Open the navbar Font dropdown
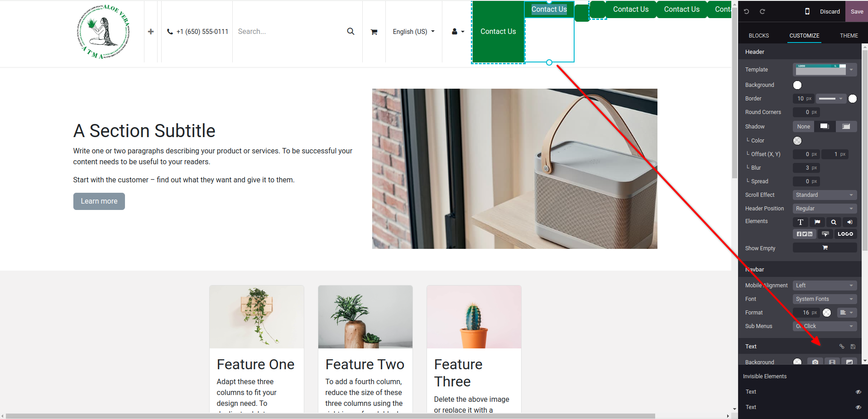The height and width of the screenshot is (419, 868). coord(825,299)
